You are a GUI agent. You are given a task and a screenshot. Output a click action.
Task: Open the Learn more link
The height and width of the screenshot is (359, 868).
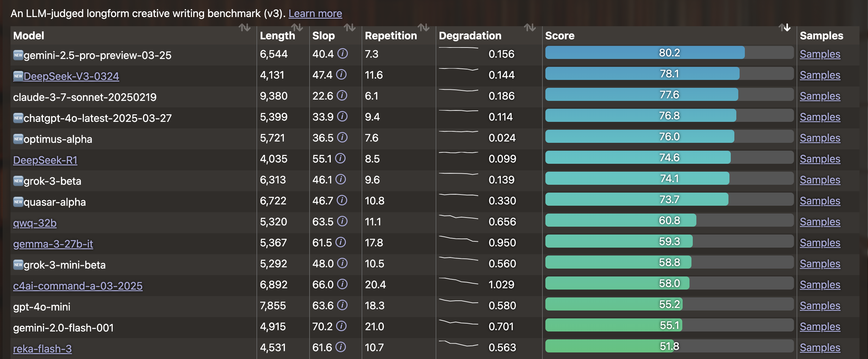pos(315,13)
